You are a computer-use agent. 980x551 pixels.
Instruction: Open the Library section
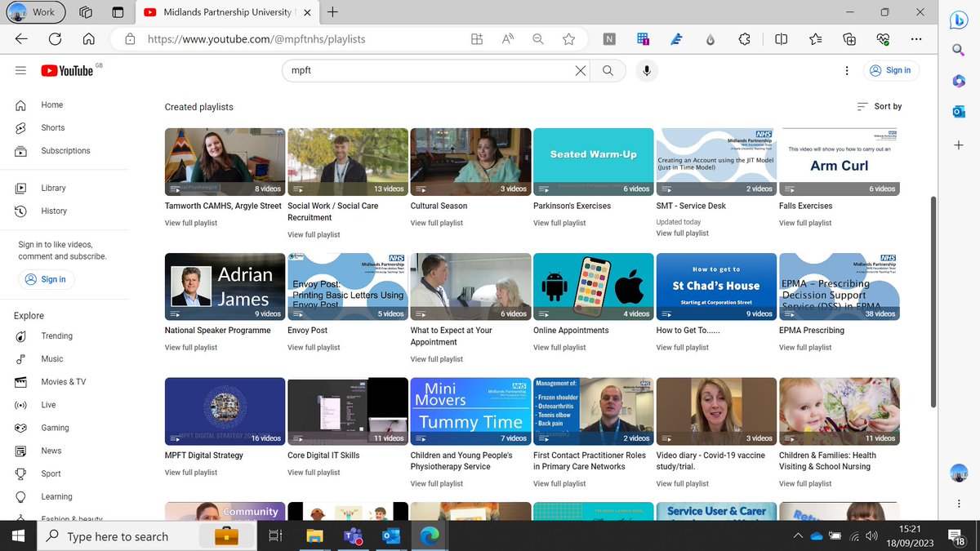(53, 188)
